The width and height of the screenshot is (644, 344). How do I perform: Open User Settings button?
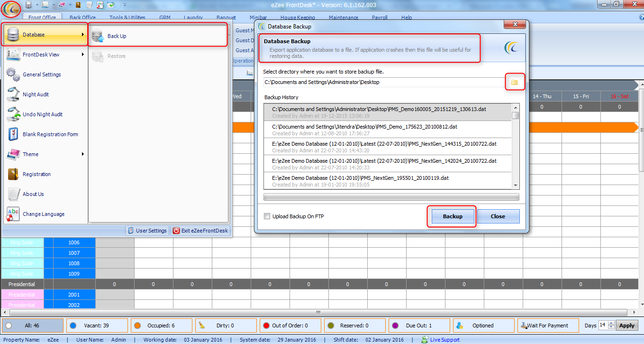click(x=147, y=231)
